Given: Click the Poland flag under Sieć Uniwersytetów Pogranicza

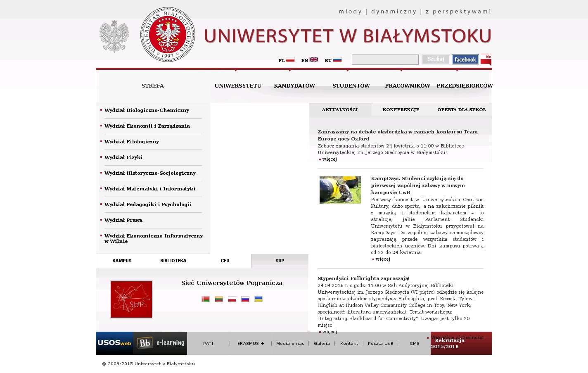Looking at the screenshot, I should coord(232,299).
